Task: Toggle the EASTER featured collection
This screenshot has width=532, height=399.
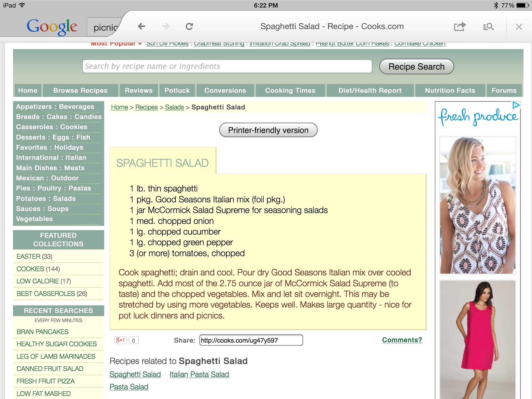Action: (x=29, y=256)
